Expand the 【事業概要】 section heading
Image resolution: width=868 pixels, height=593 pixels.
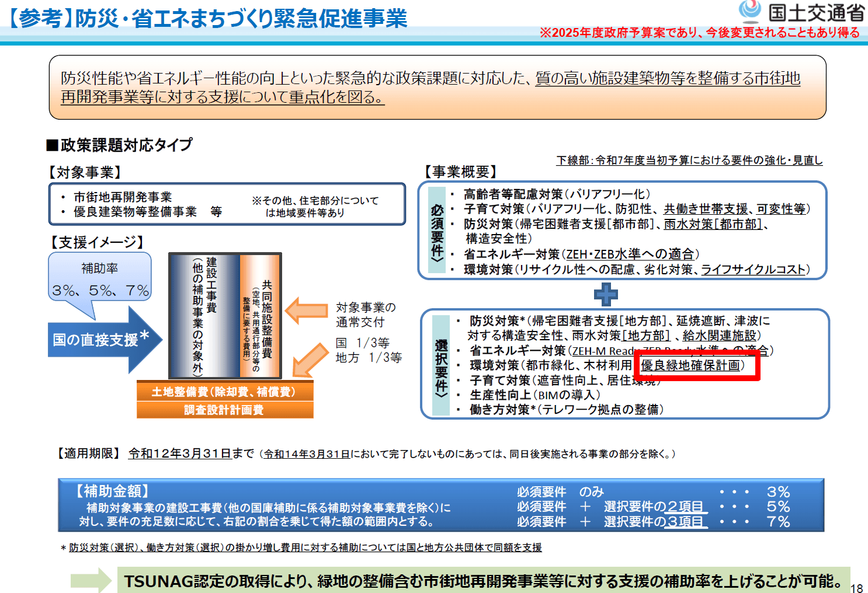[x=461, y=172]
